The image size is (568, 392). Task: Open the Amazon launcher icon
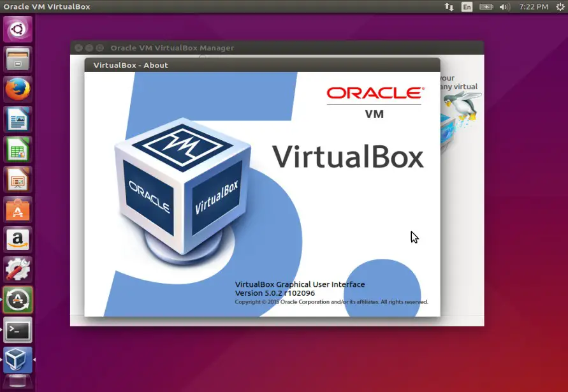coord(18,240)
